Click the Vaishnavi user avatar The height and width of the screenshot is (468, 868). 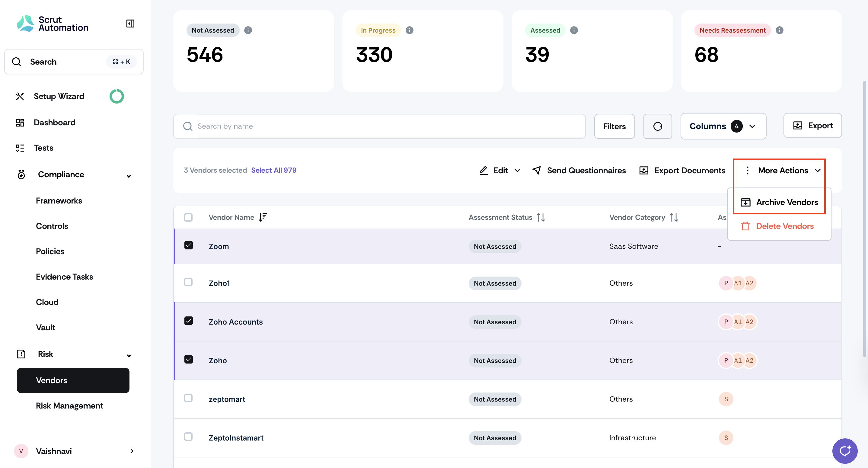coord(21,451)
